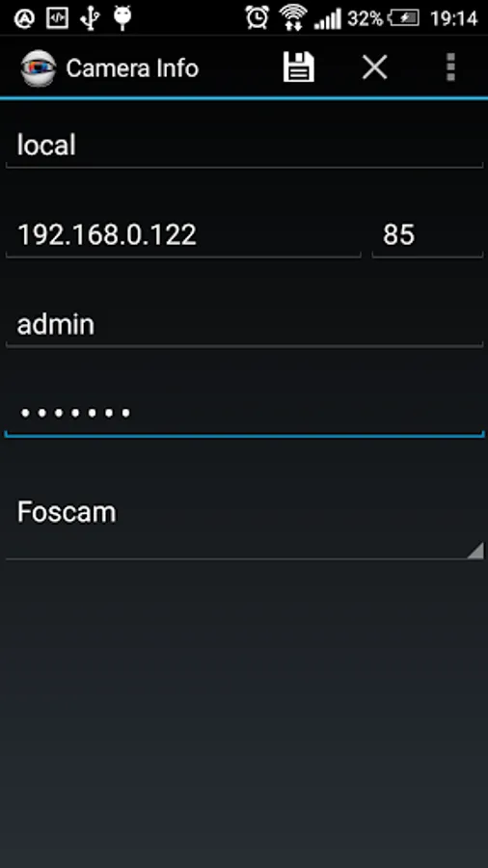Expand the dropdown arrow beside Foscam
488x868 pixels.
pyautogui.click(x=475, y=551)
